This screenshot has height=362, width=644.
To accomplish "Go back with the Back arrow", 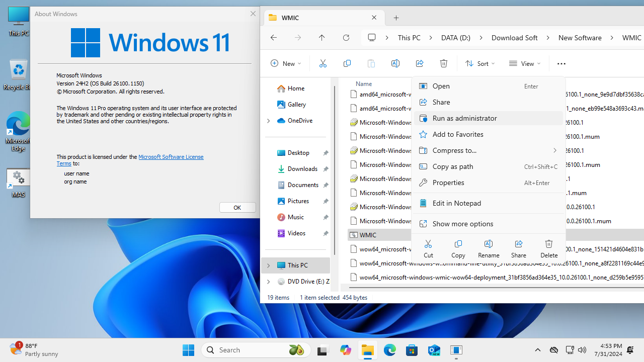I will (x=273, y=38).
